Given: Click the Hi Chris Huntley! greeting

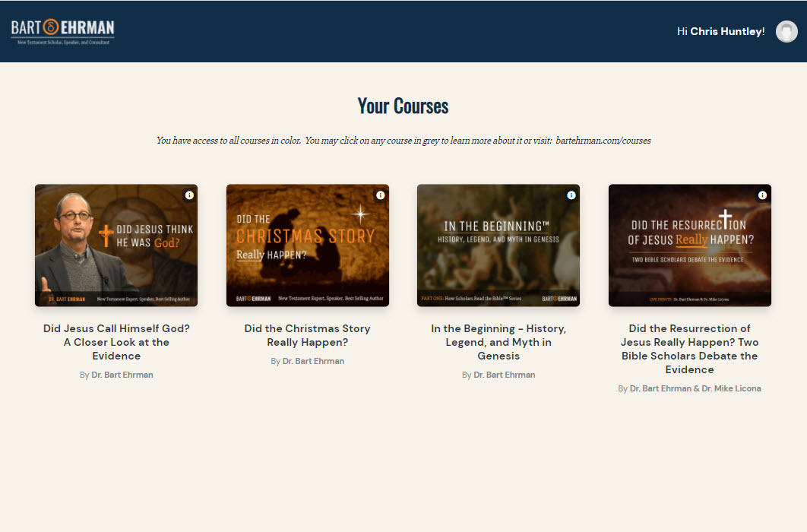Looking at the screenshot, I should (x=720, y=31).
